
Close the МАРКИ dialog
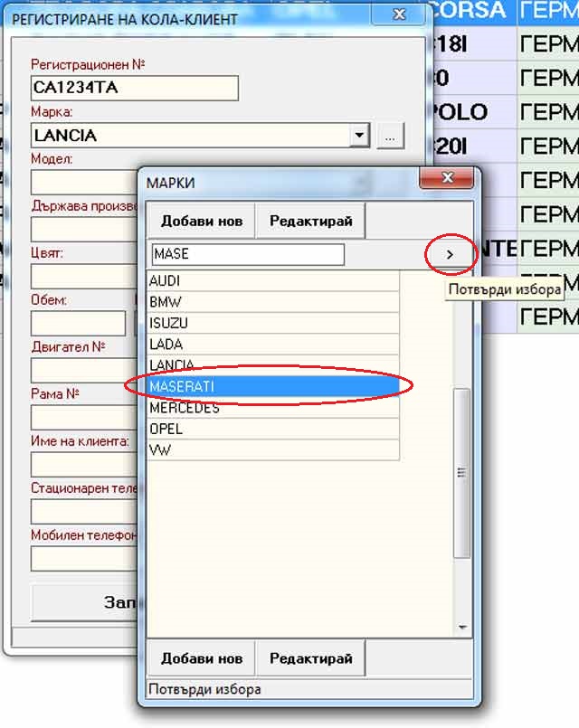pos(447,178)
